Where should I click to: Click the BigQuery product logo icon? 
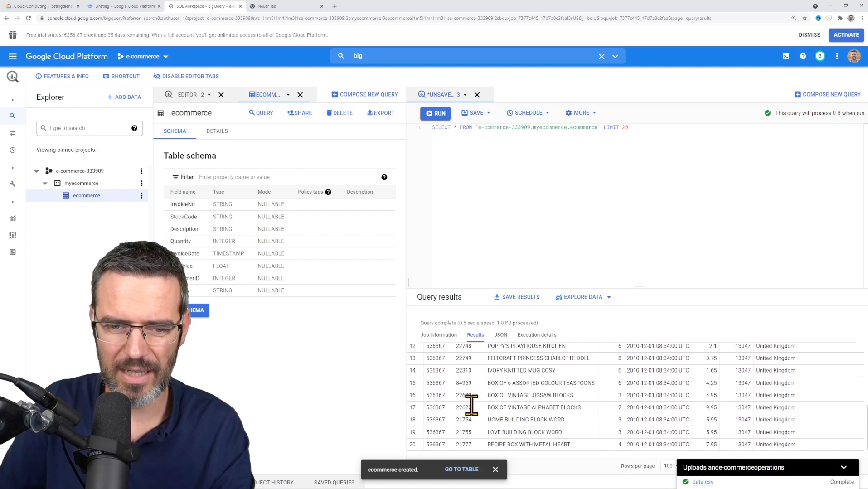pyautogui.click(x=13, y=77)
